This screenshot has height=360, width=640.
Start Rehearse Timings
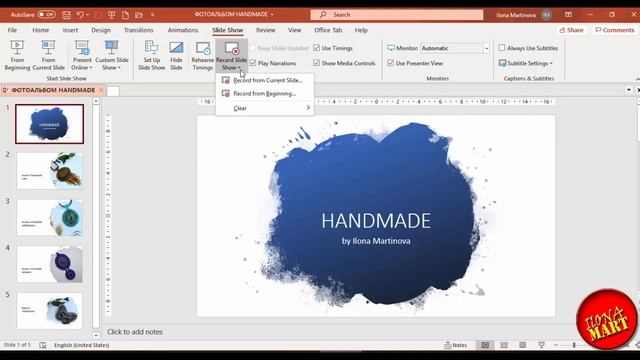coord(202,56)
